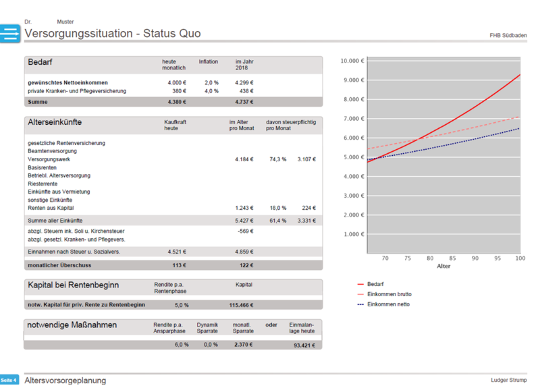The height and width of the screenshot is (392, 540).
Task: Select the gesetzliche Rentenversicherung row
Action: [66, 143]
